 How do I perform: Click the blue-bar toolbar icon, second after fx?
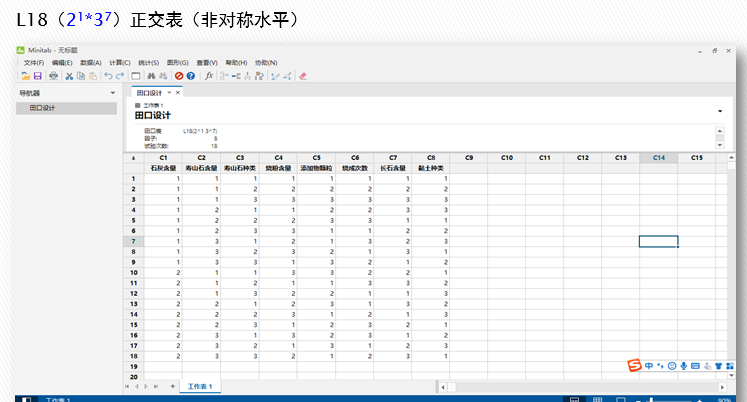(x=236, y=76)
